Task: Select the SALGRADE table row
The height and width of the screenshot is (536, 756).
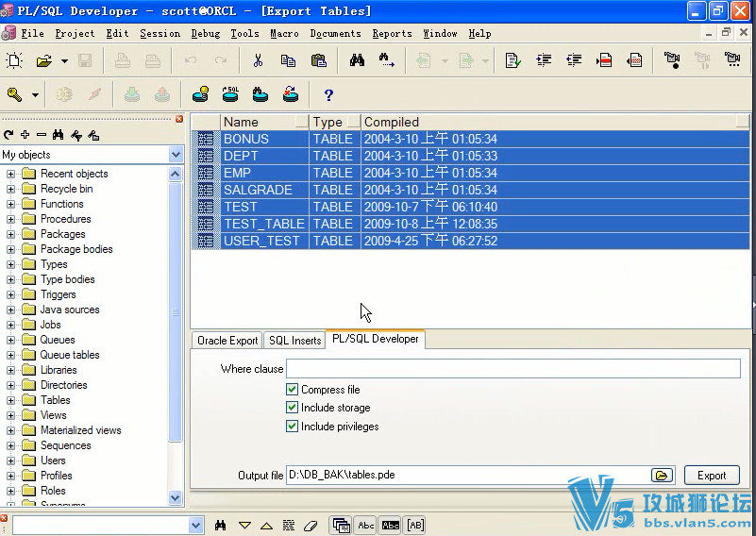Action: [x=471, y=190]
